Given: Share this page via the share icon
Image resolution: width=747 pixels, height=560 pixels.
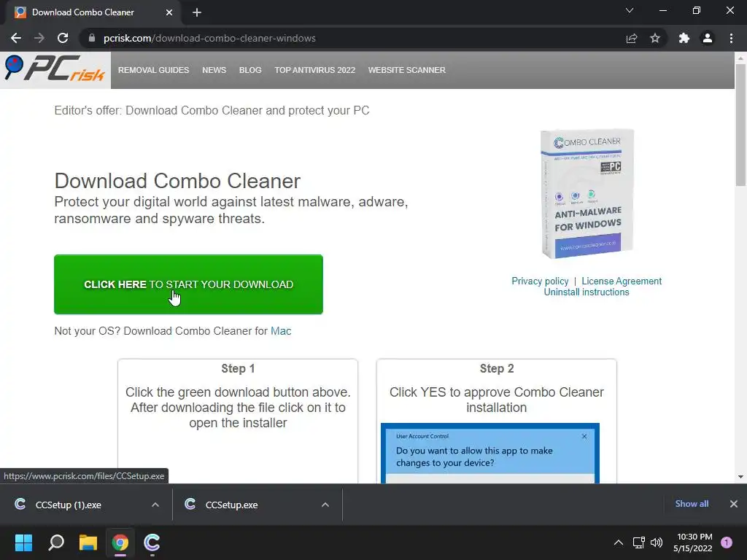Looking at the screenshot, I should [632, 38].
